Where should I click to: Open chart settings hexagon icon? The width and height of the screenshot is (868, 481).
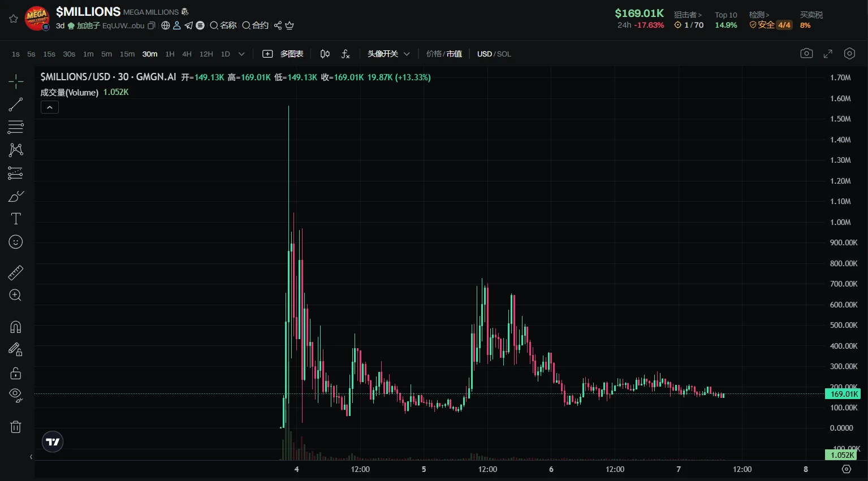(x=849, y=53)
